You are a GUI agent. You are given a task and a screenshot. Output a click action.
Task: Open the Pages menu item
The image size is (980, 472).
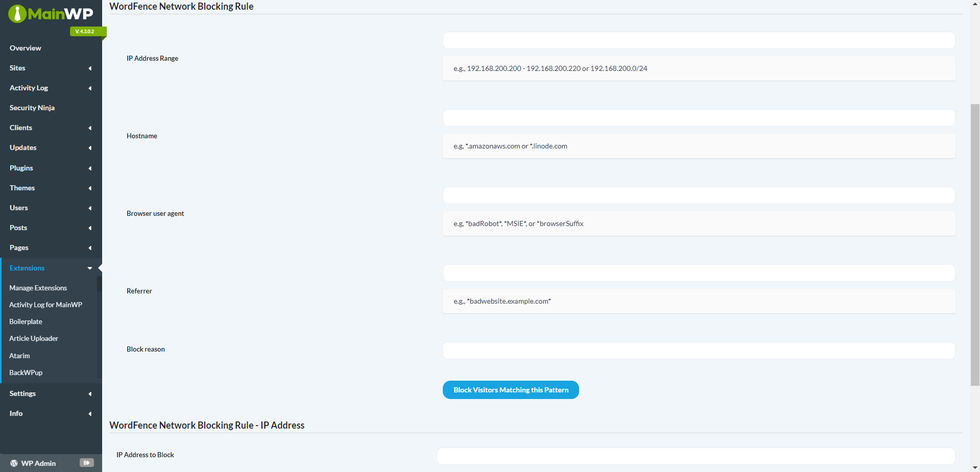point(19,247)
